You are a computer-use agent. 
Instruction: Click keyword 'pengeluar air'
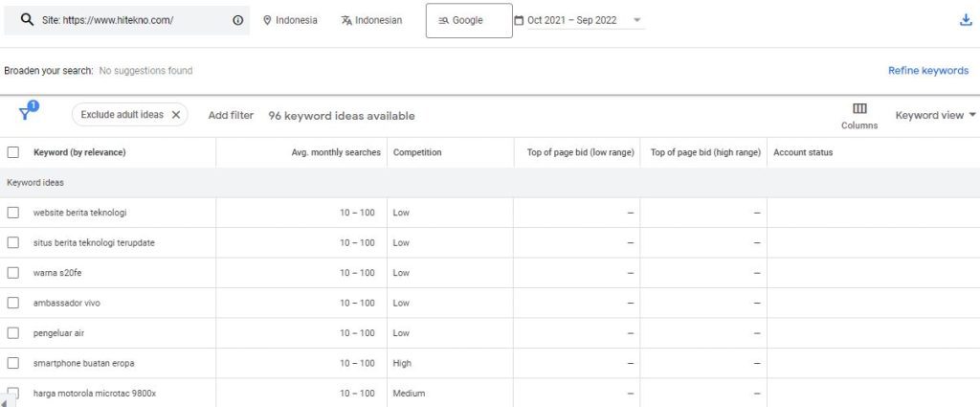[x=58, y=333]
